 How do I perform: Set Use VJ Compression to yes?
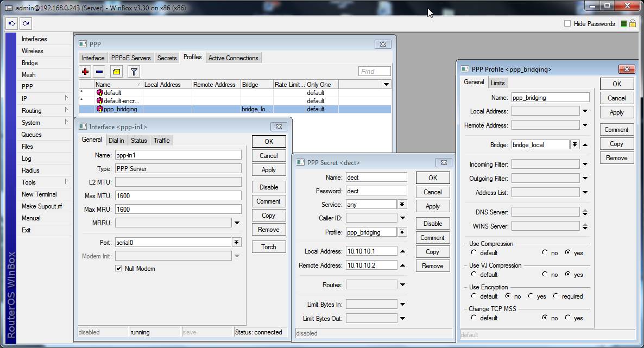pos(567,274)
